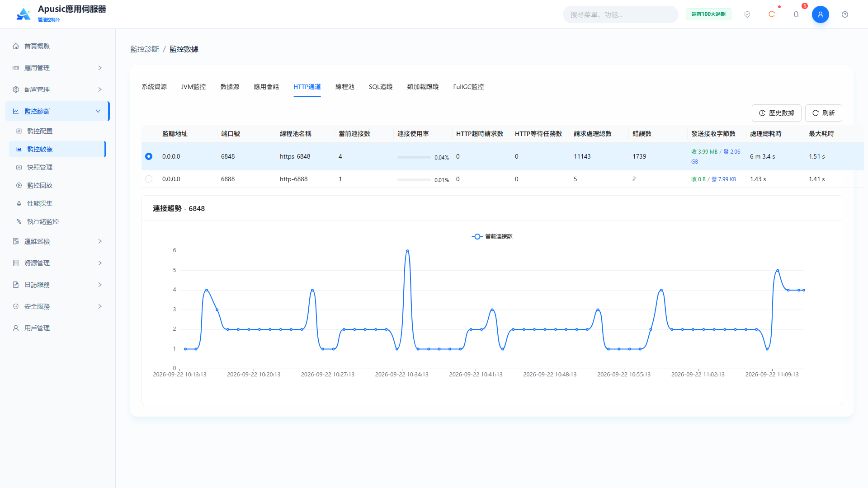Click the 還有100天過期 license badge
Image resolution: width=868 pixels, height=488 pixels.
[x=708, y=14]
